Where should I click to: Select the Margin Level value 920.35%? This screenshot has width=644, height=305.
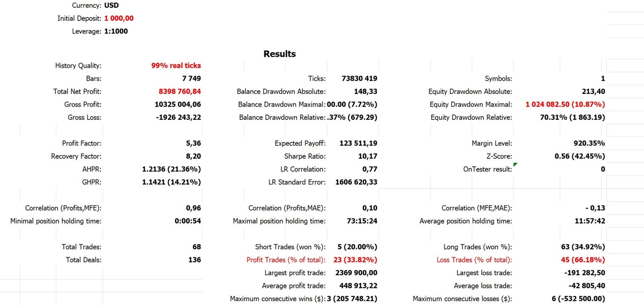(589, 143)
